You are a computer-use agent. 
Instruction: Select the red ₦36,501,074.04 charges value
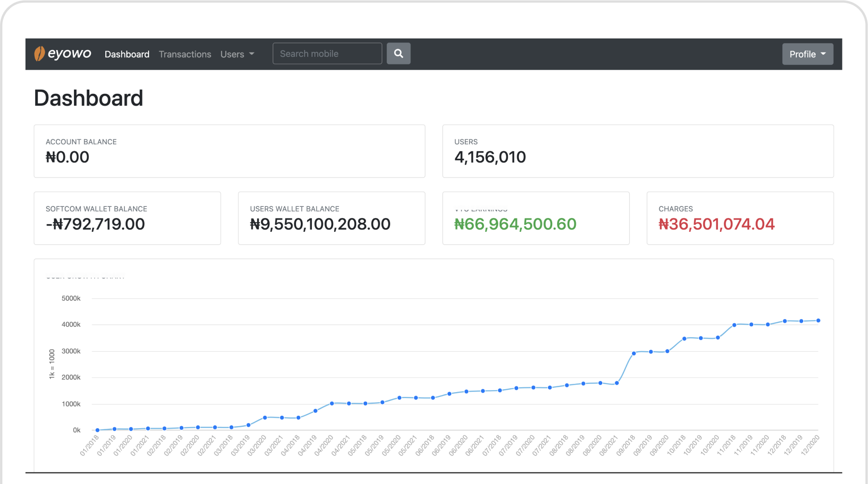tap(717, 224)
